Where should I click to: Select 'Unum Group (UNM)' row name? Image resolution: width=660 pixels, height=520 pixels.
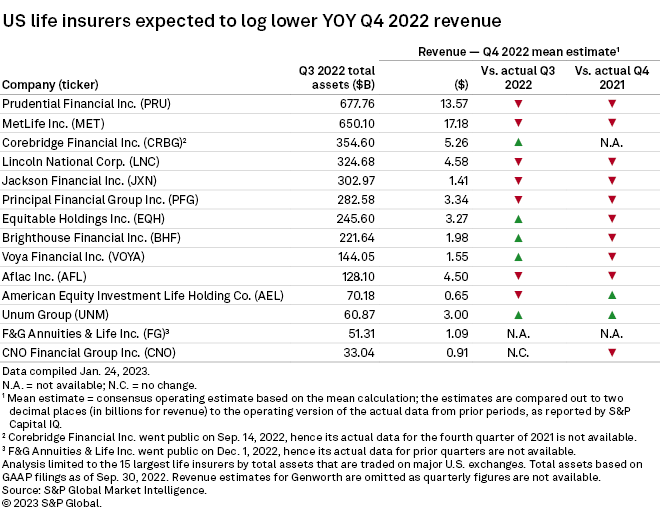tap(55, 315)
